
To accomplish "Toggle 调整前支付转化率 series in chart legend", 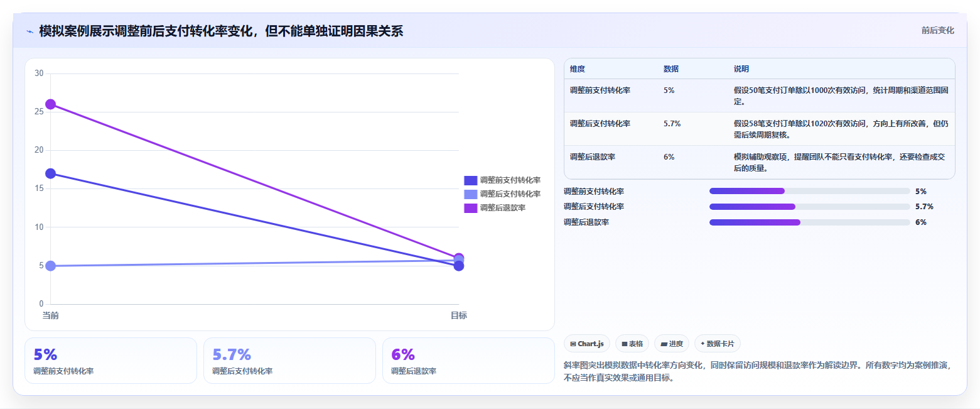I will [502, 180].
